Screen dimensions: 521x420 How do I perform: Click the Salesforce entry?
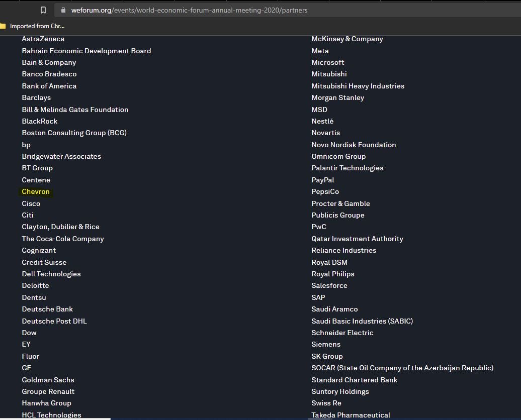[329, 285]
